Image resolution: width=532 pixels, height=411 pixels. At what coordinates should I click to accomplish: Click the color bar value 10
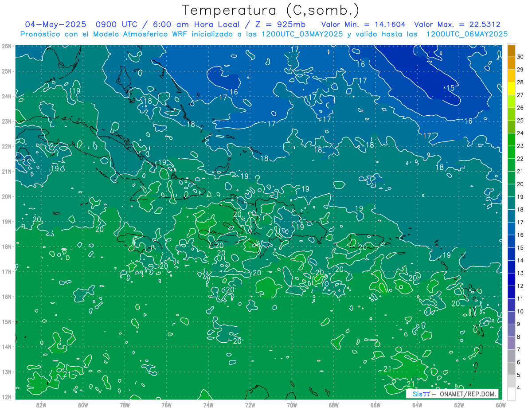520,311
